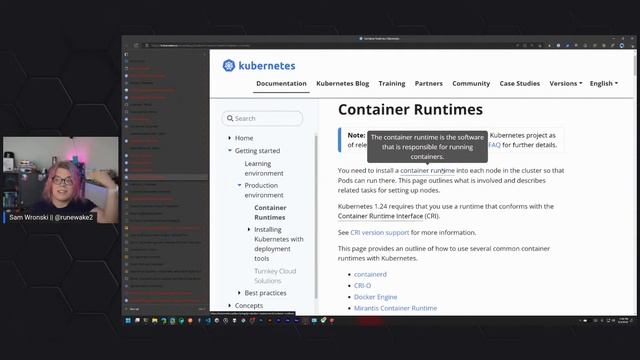Expand the Versions dropdown
The height and width of the screenshot is (360, 640).
pyautogui.click(x=566, y=83)
